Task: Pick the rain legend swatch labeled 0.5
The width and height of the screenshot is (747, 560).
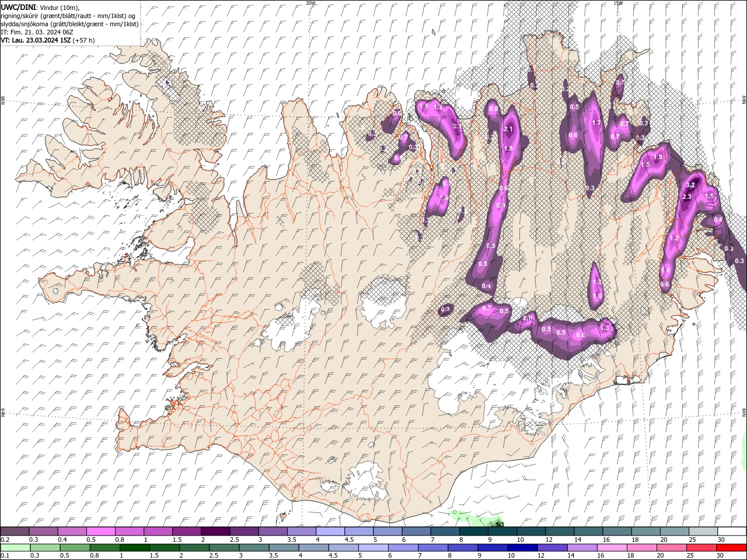Action: coord(75,547)
